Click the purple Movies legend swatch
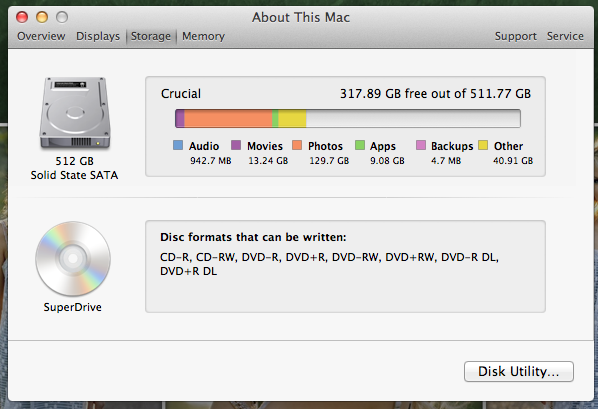The image size is (598, 409). coord(236,145)
